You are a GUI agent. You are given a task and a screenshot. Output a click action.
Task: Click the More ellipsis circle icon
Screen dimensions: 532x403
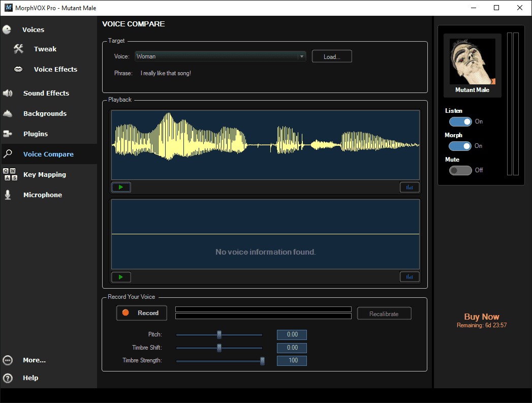(x=8, y=360)
